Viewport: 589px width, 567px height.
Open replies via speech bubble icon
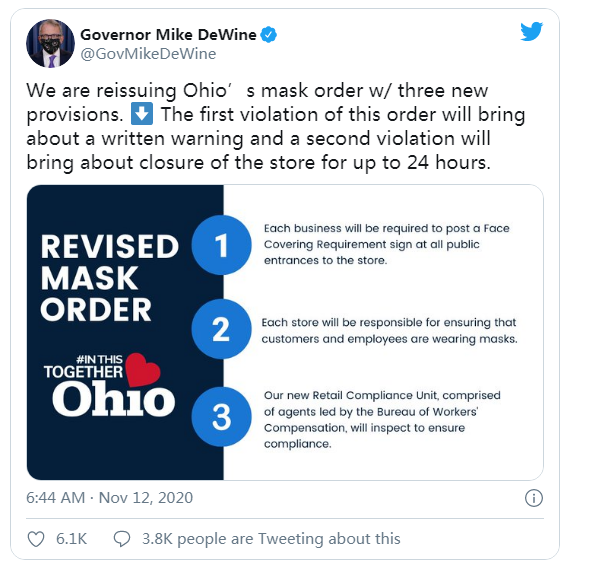tap(122, 538)
